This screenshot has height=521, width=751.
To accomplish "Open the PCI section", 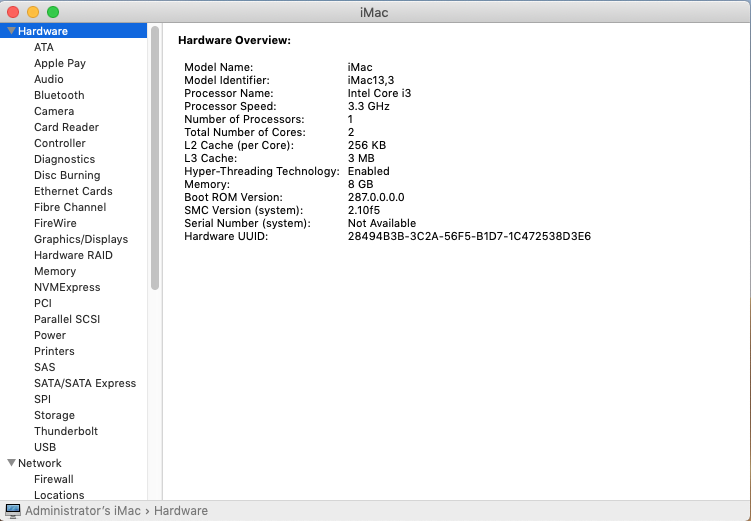I will (43, 303).
